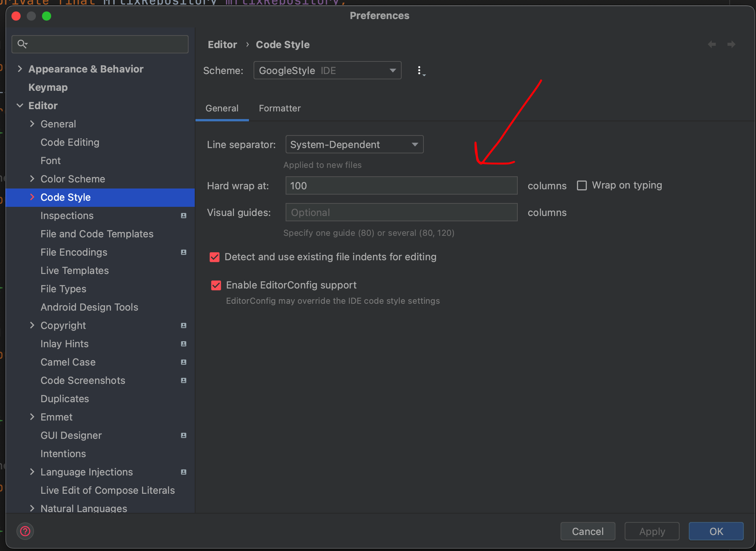Screen dimensions: 756x551
Task: Select Live Templates in the sidebar
Action: pos(74,271)
